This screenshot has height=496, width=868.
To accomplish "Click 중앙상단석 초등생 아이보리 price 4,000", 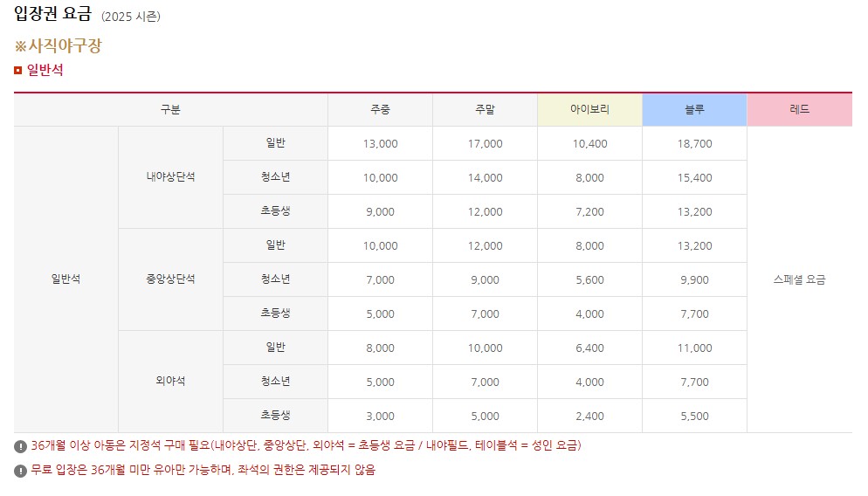I will pyautogui.click(x=589, y=313).
